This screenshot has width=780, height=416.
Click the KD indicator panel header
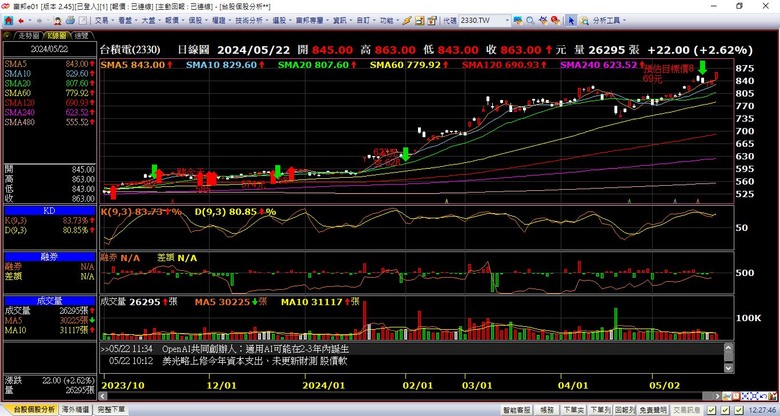49,211
